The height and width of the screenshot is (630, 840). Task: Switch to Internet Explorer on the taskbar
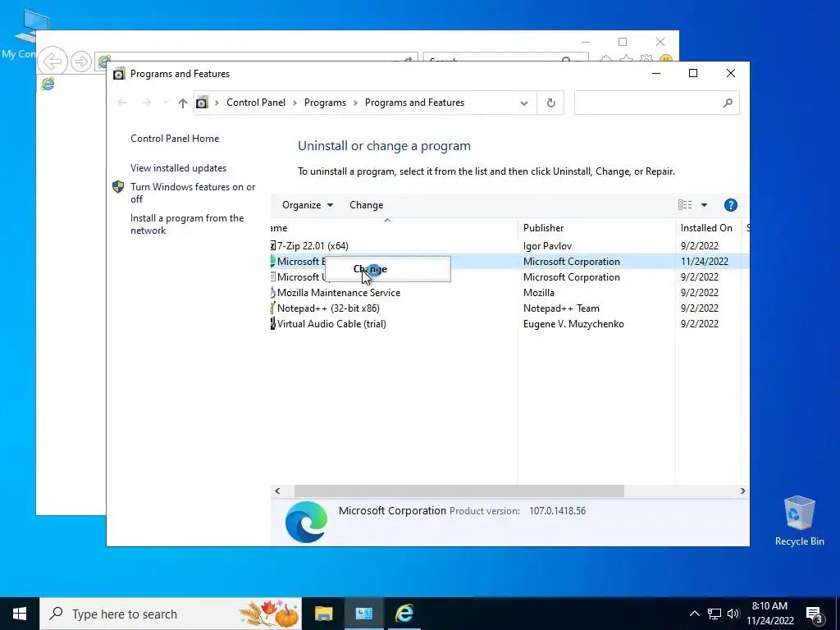click(404, 614)
